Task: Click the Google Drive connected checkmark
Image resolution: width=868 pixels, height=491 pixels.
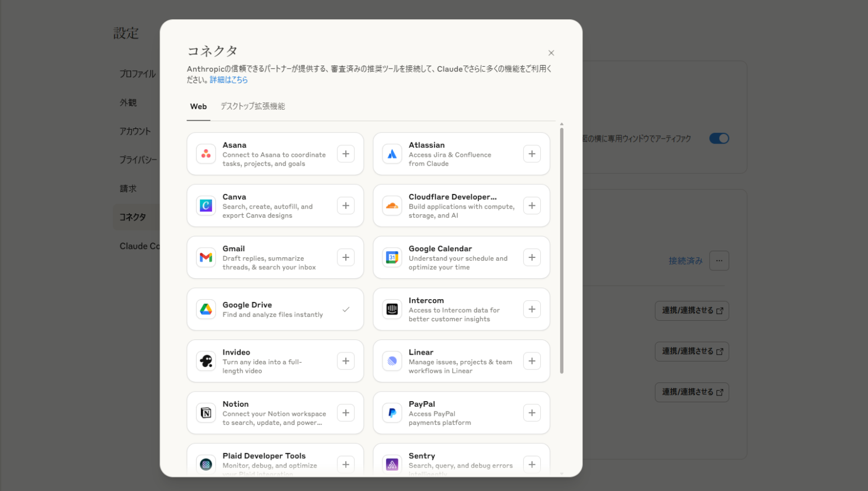Action: tap(346, 309)
